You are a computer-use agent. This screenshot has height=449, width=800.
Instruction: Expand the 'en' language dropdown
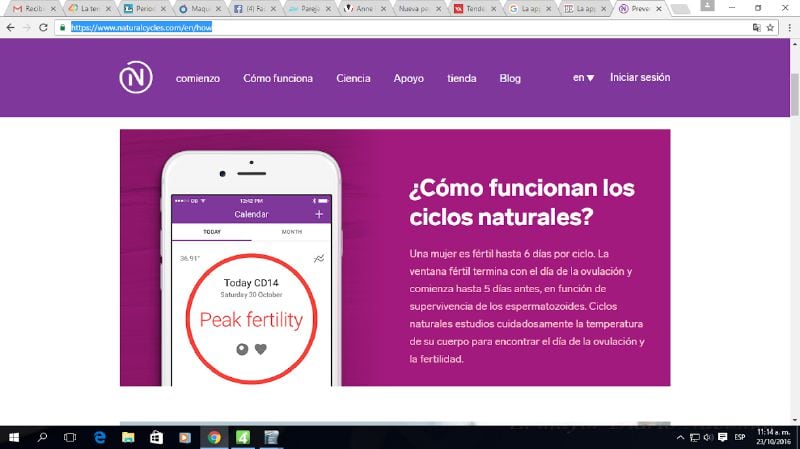(583, 78)
